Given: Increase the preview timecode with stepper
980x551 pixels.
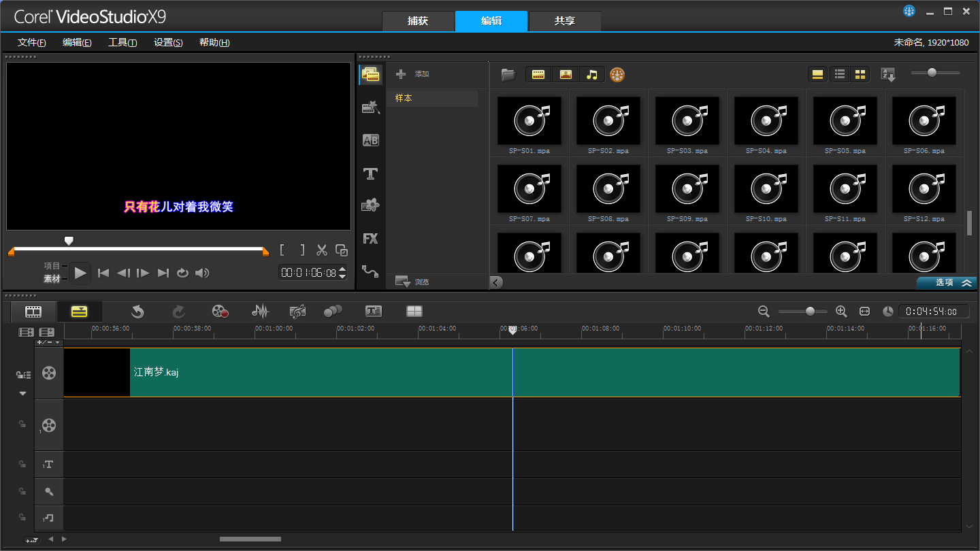Looking at the screenshot, I should pos(342,269).
